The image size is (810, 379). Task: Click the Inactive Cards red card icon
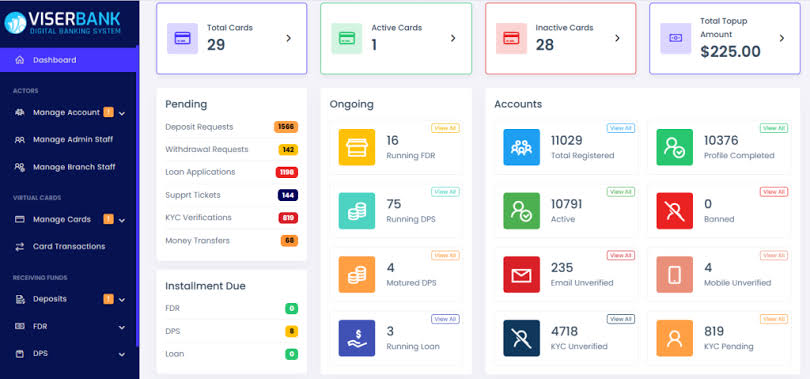[511, 38]
